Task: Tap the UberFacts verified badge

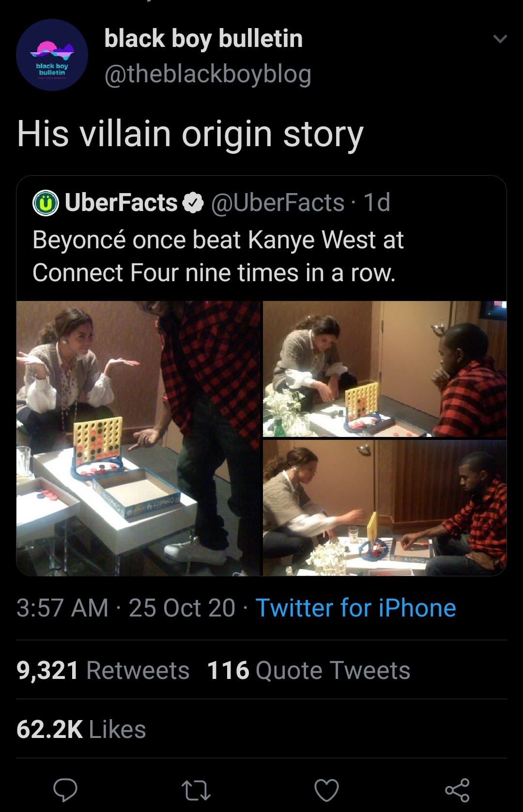Action: click(194, 203)
